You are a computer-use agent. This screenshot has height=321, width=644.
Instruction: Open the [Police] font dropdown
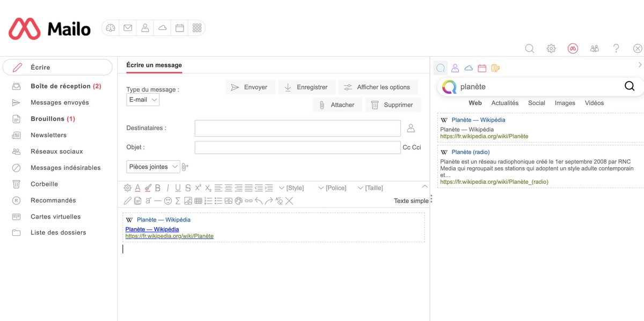click(332, 188)
